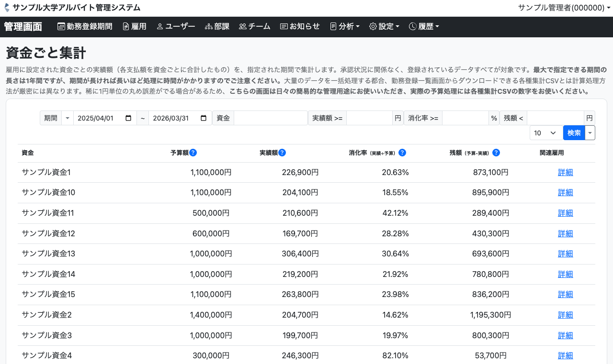This screenshot has height=364, width=613.
Task: Click the system logo icon at top left
Action: [7, 8]
